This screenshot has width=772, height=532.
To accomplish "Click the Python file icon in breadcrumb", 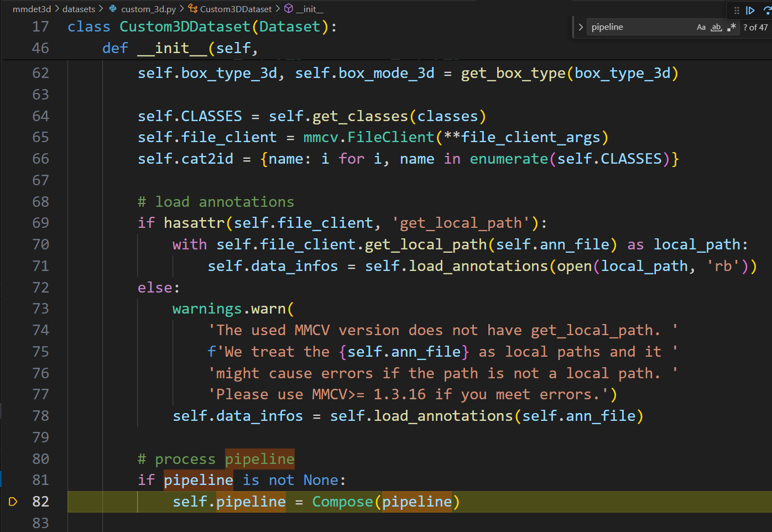I will tap(113, 9).
